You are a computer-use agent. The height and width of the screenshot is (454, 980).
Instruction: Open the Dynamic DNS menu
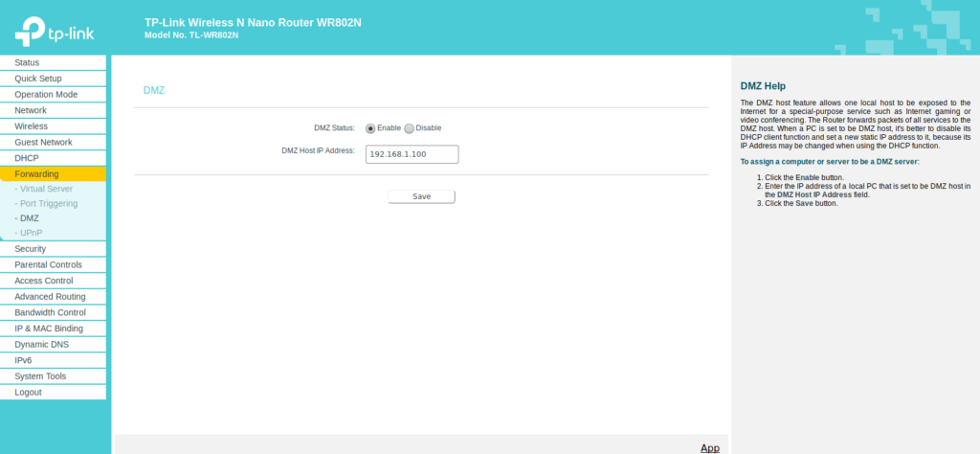click(41, 344)
